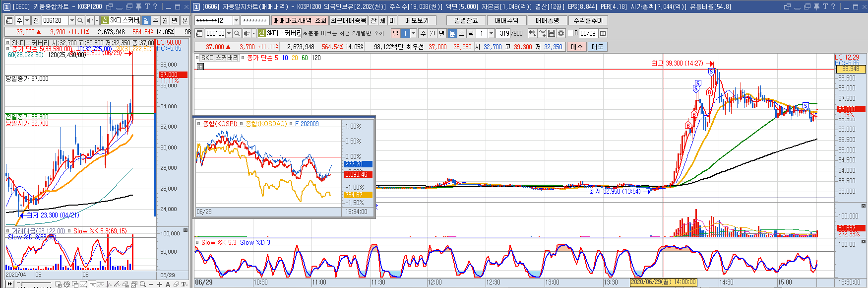Click 메모보기 button

[417, 20]
